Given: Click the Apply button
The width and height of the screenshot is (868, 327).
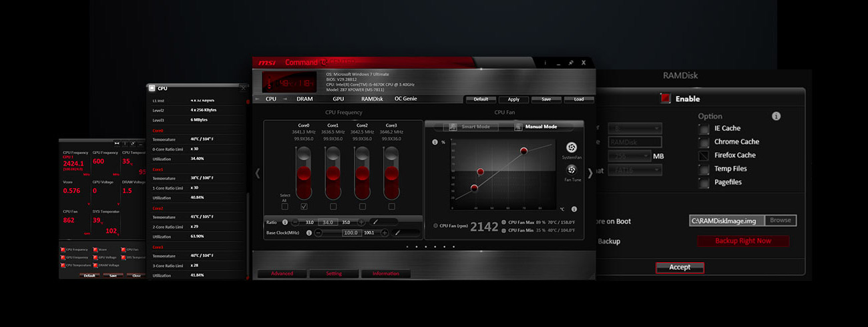Looking at the screenshot, I should 513,99.
